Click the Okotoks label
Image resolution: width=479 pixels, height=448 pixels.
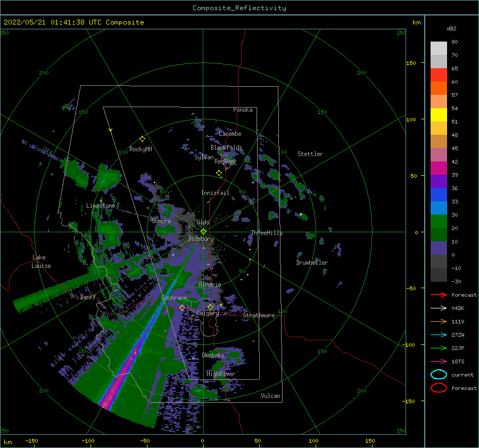pos(213,355)
